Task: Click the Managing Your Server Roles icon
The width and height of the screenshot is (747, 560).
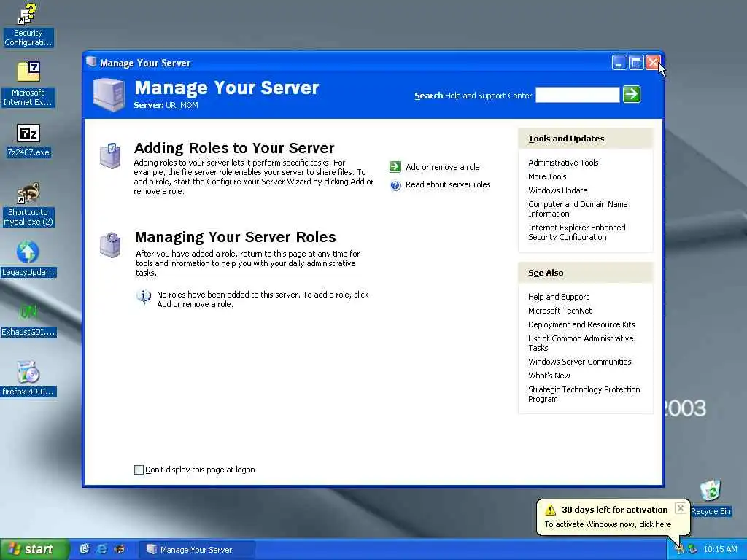Action: 110,244
